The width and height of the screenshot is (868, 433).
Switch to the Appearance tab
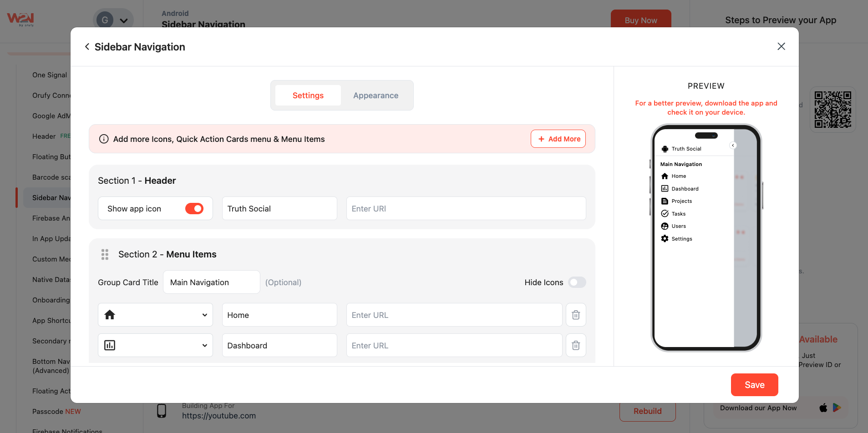376,96
